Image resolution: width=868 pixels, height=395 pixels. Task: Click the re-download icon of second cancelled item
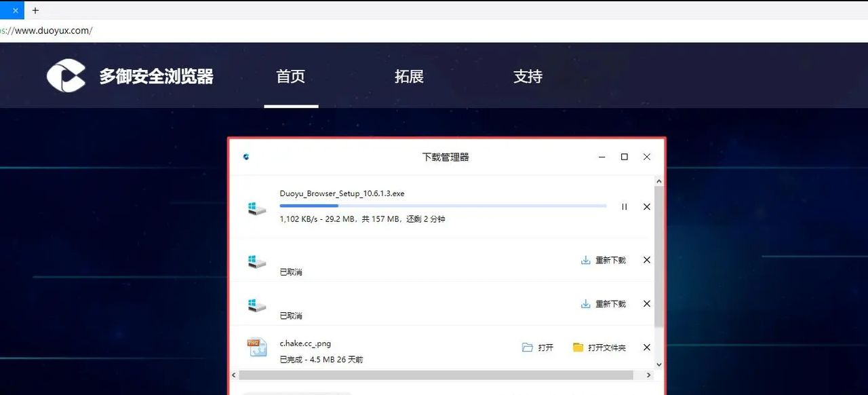coord(585,303)
